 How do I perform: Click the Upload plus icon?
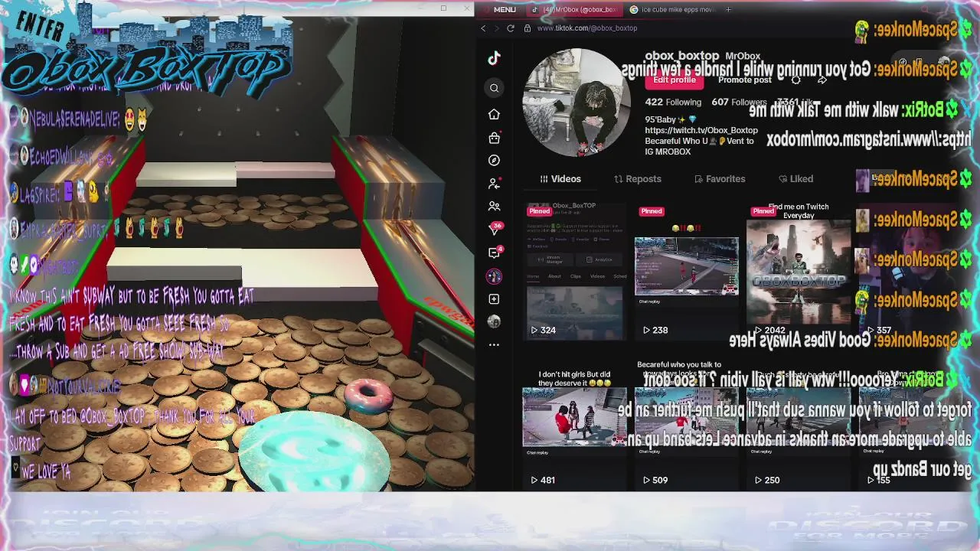[x=494, y=298]
